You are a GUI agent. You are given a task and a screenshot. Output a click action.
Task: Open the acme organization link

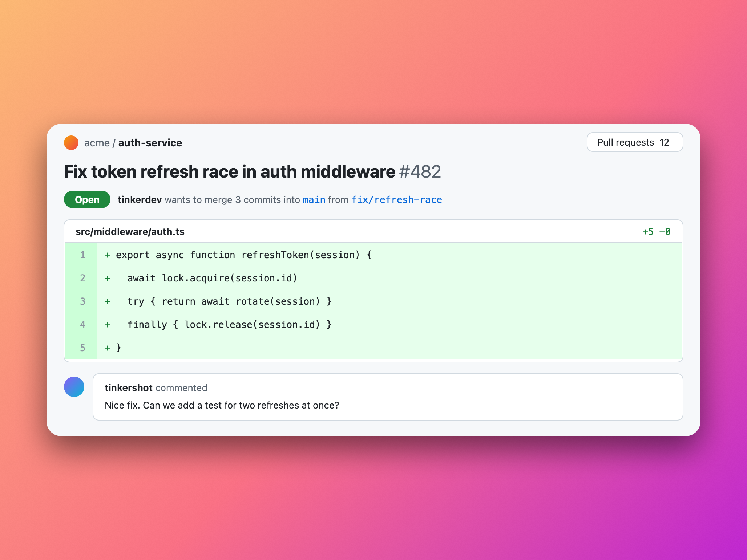(x=97, y=143)
